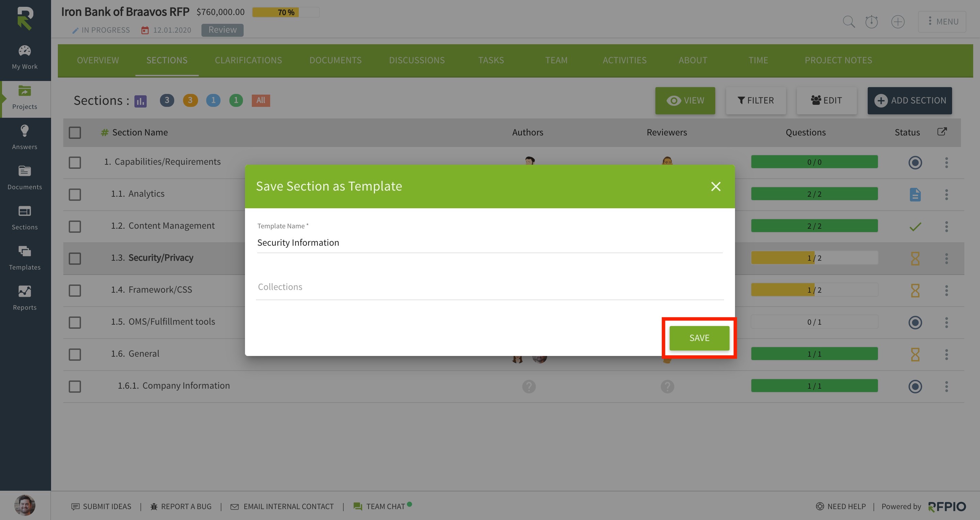Switch to the CLARIFICATIONS tab
This screenshot has width=980, height=520.
[x=248, y=60]
